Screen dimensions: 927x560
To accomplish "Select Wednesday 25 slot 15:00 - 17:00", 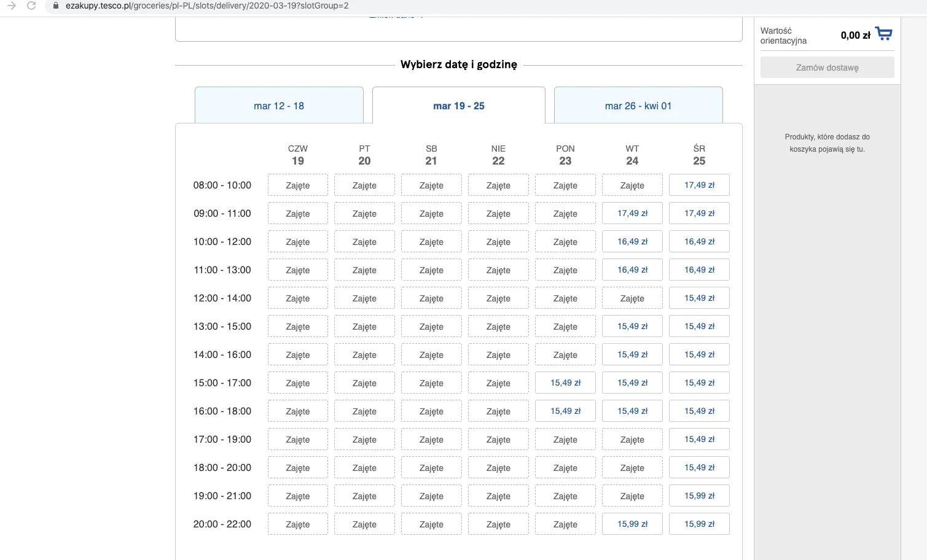I will (x=699, y=383).
